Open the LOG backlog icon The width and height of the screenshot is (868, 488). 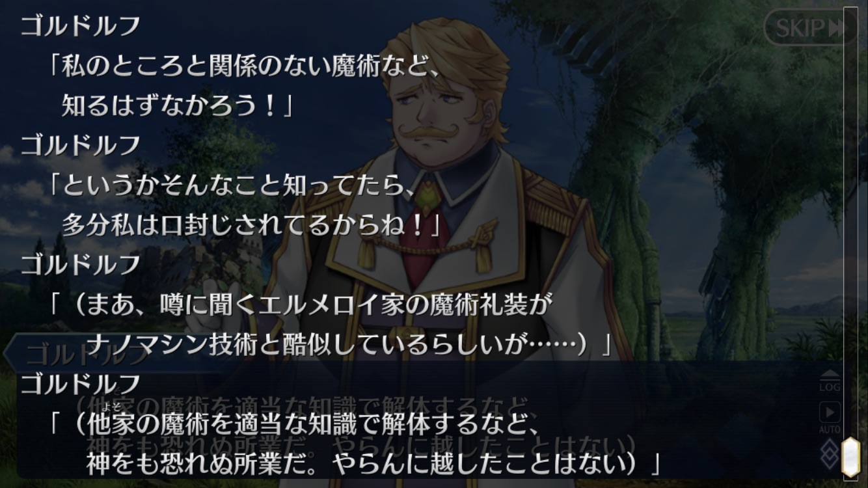[x=830, y=381]
